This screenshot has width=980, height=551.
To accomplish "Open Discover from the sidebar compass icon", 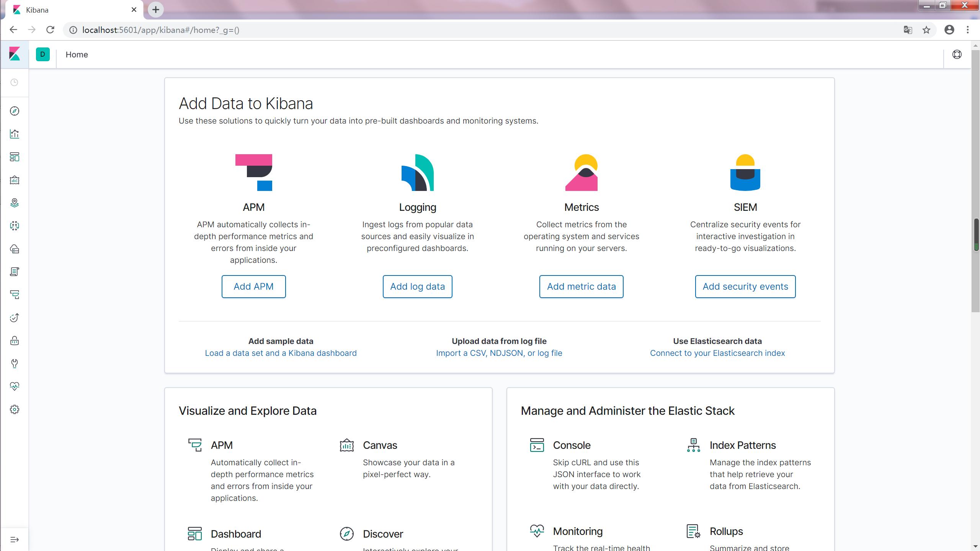I will pyautogui.click(x=15, y=111).
